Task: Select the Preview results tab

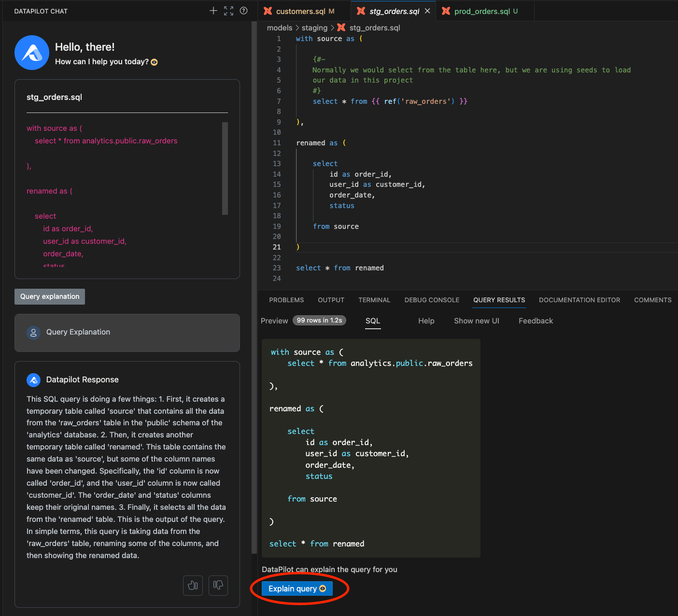Action: 274,321
